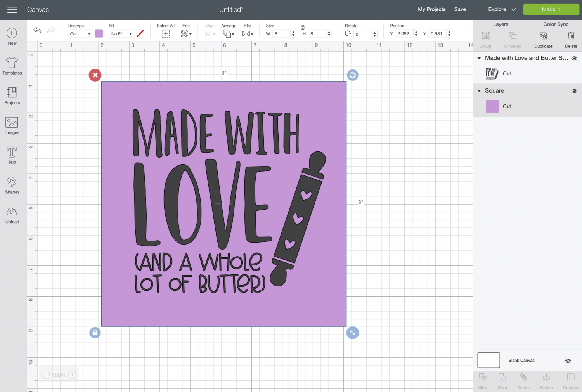Zoom in with the plus button

(72, 375)
